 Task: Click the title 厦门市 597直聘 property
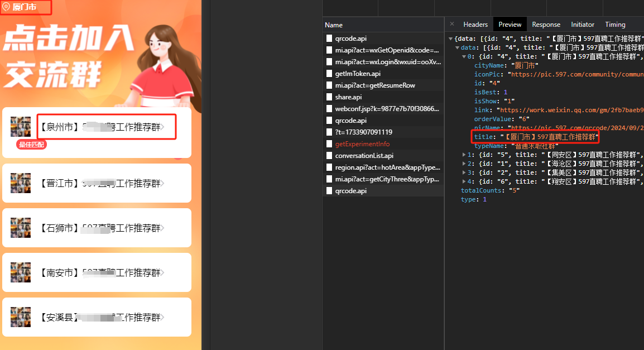(x=536, y=137)
